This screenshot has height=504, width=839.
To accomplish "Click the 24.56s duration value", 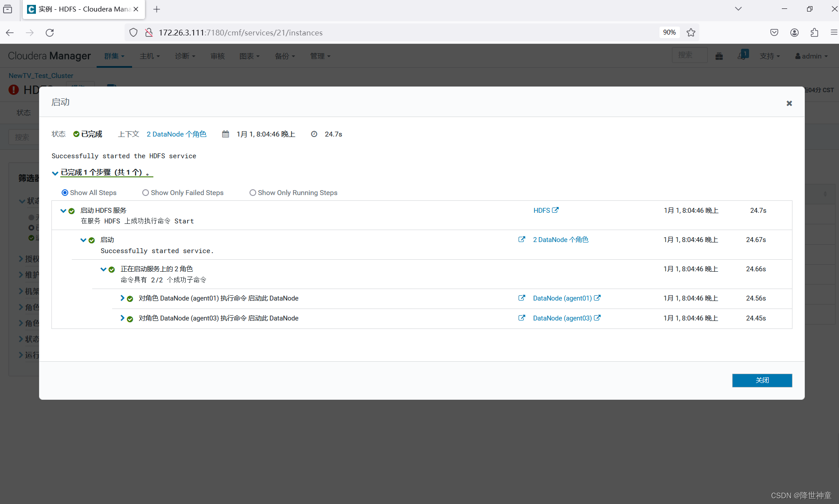I will tap(756, 298).
